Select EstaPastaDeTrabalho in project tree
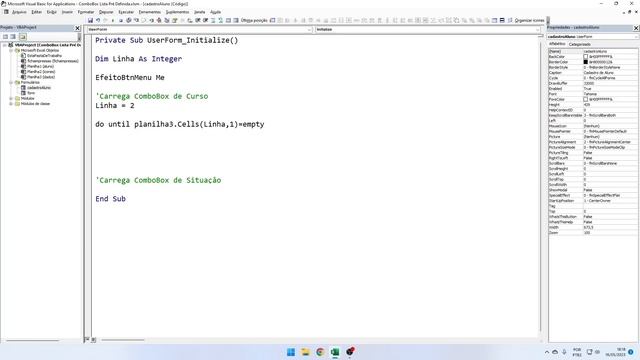The height and width of the screenshot is (360, 640). (44, 56)
